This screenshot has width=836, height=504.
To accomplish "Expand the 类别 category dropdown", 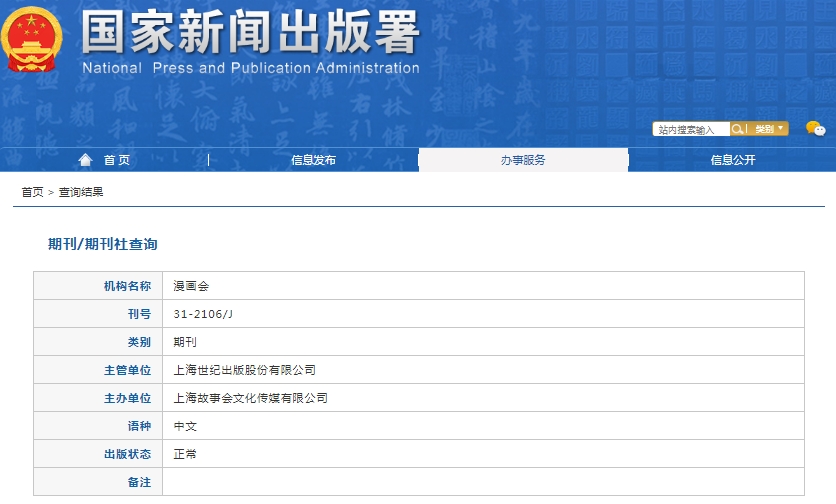I will tap(769, 129).
